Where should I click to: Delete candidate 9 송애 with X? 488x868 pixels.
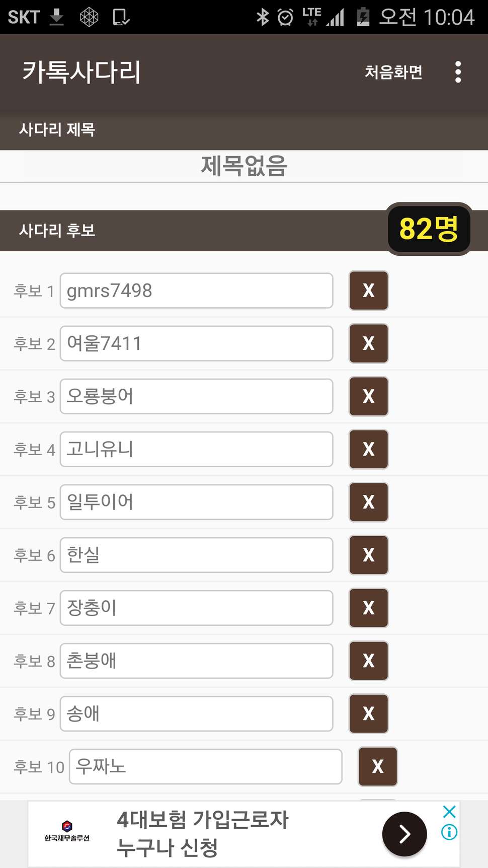(x=369, y=713)
